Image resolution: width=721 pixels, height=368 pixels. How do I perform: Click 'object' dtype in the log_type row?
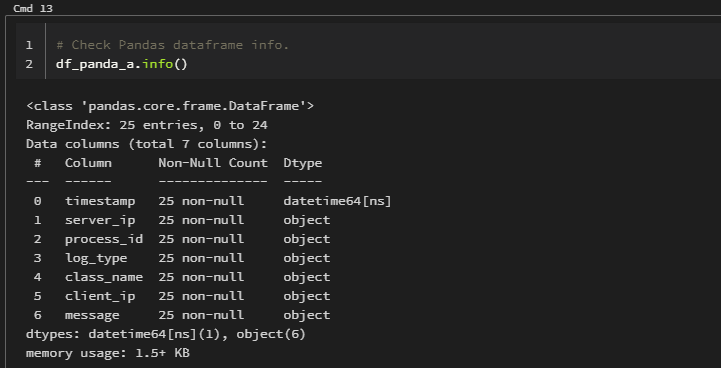coord(307,259)
